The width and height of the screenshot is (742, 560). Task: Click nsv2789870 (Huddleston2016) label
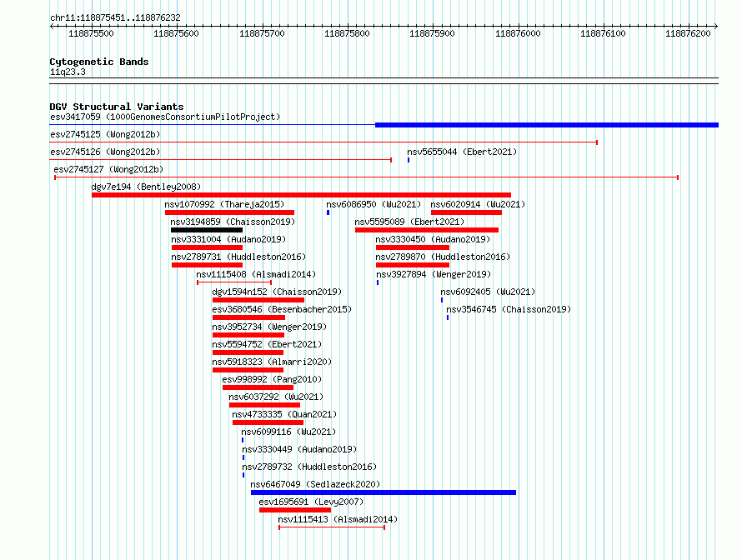click(x=443, y=257)
